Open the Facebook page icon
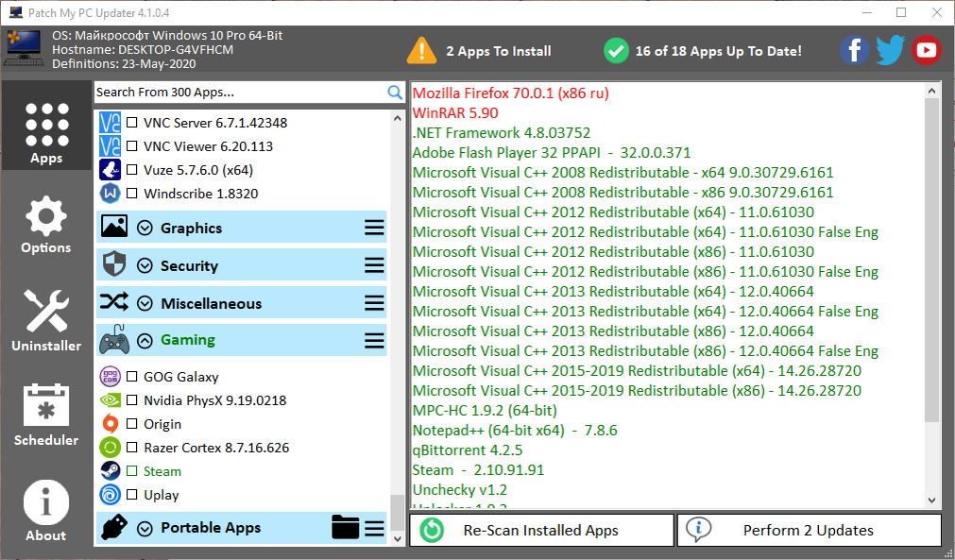Screen dimensions: 955x560 pos(855,50)
